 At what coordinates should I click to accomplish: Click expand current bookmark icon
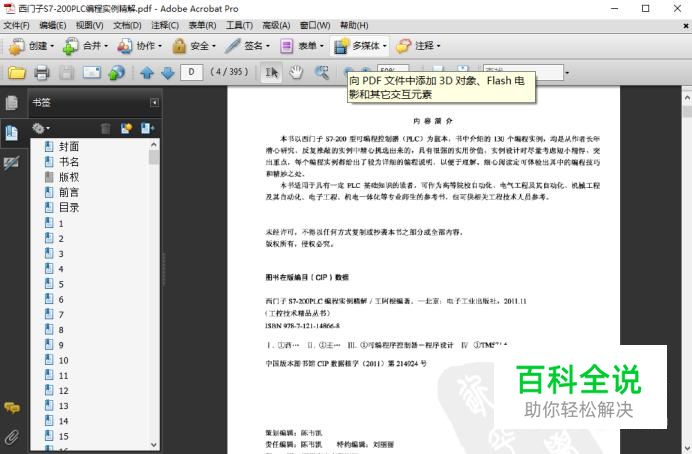click(147, 128)
